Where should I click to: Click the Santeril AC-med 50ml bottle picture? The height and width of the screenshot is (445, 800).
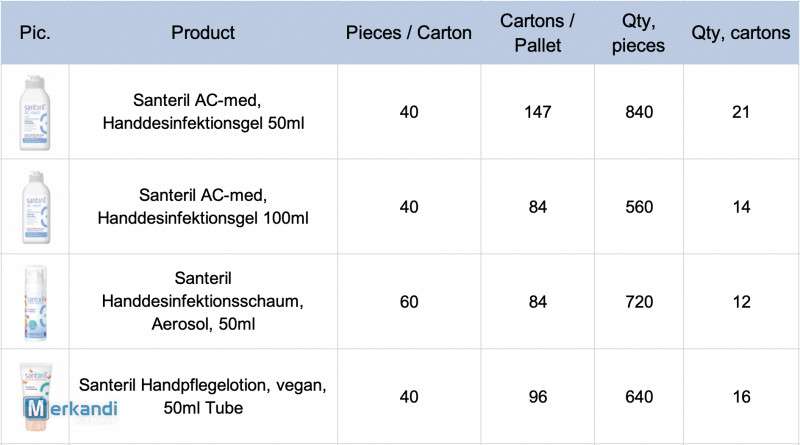(x=35, y=113)
